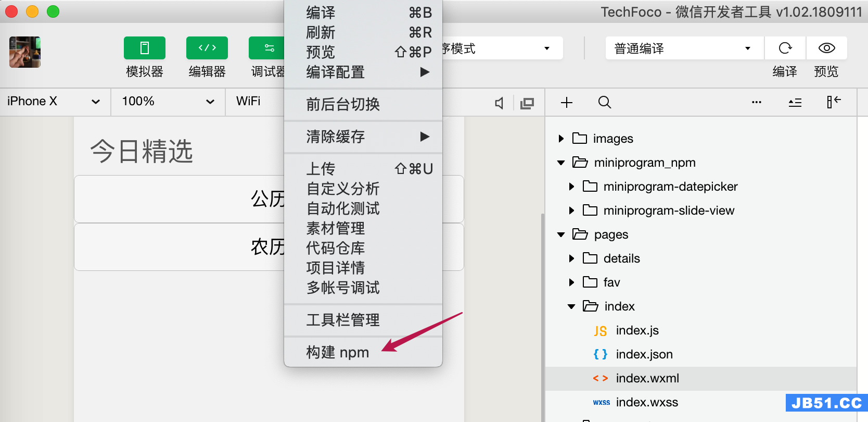
Task: Collapse the miniprogram_npm folder
Action: tap(561, 163)
